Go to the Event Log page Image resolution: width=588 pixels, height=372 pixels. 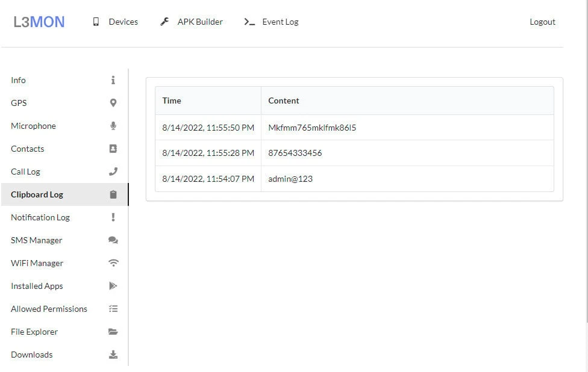[x=272, y=22]
